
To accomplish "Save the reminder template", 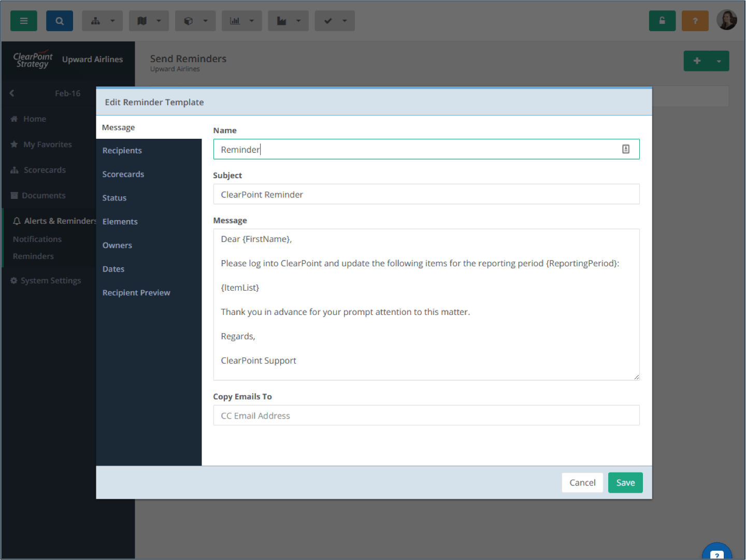I will point(625,482).
